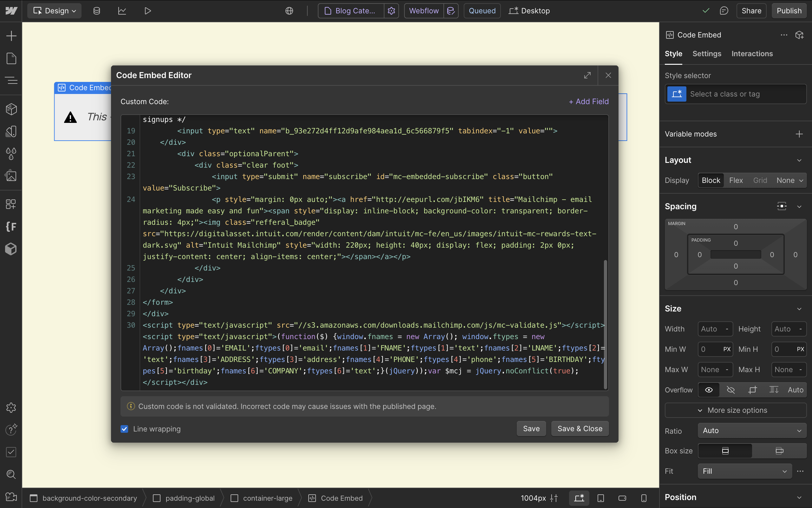
Task: Set Display to Flex
Action: [736, 180]
